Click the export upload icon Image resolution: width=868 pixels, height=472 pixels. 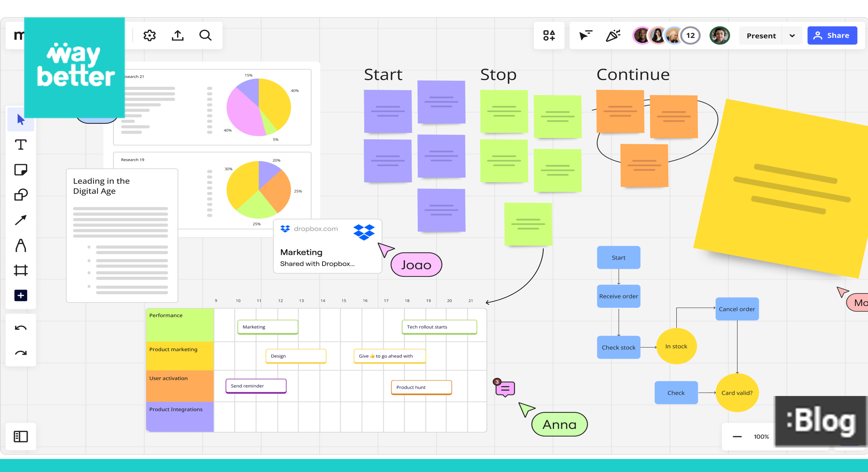[178, 35]
